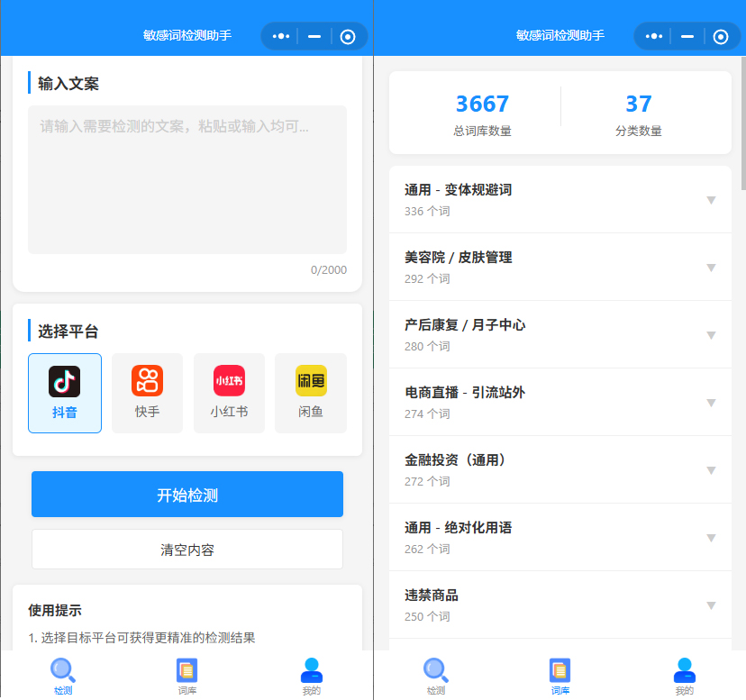746x700 pixels.
Task: Select the 快手 platform icon
Action: coord(147,393)
